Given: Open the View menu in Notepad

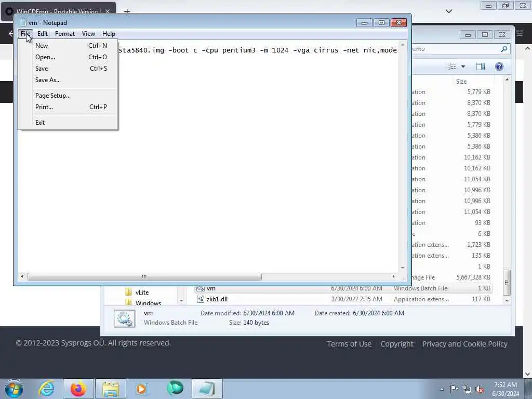Looking at the screenshot, I should [88, 34].
